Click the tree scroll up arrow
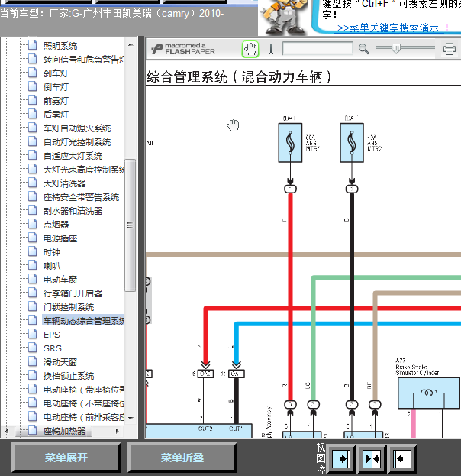 (131, 44)
